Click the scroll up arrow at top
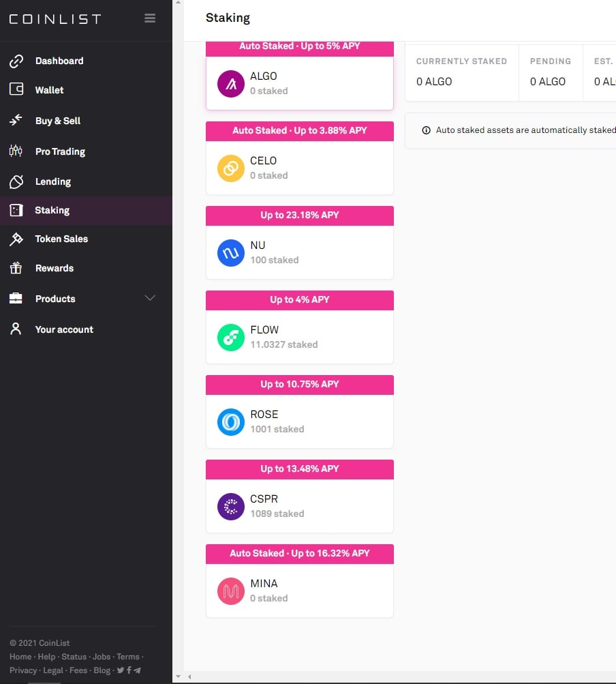This screenshot has height=684, width=616. pos(178,3)
